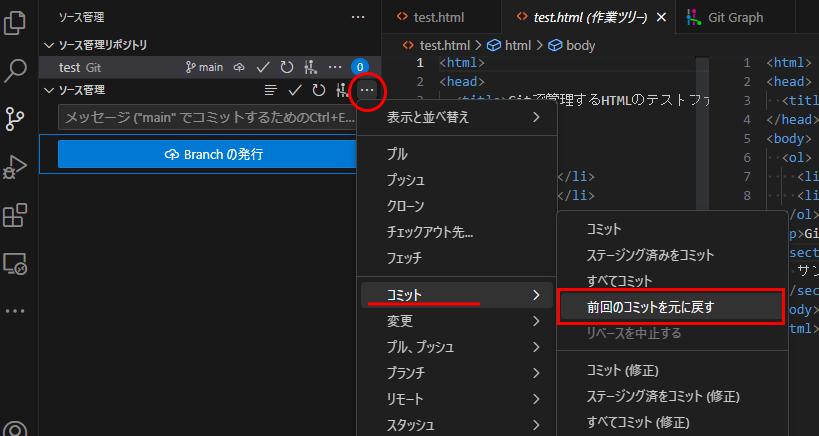
Task: Publish branch cloud icon on test row
Action: click(239, 67)
